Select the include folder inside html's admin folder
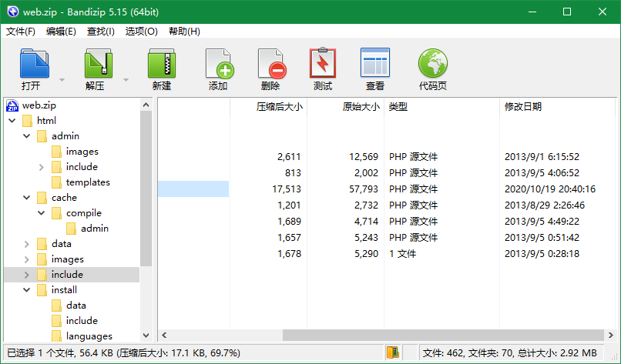The height and width of the screenshot is (364, 621). (82, 167)
